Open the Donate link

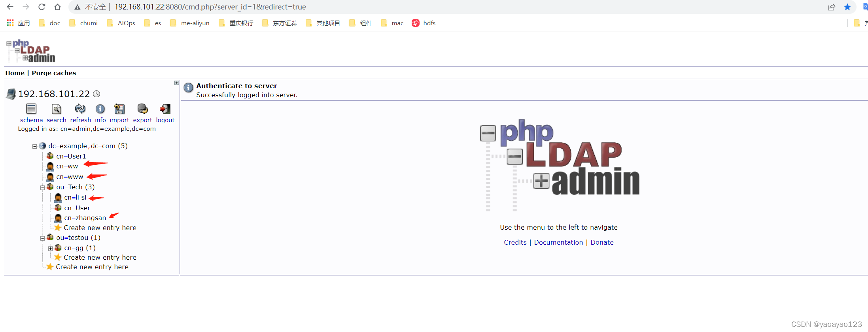tap(602, 242)
